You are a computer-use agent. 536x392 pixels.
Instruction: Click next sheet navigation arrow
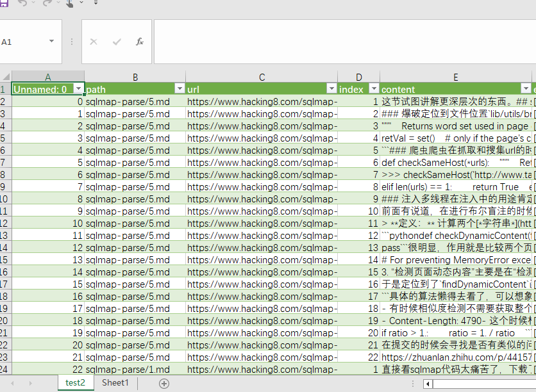click(x=30, y=384)
